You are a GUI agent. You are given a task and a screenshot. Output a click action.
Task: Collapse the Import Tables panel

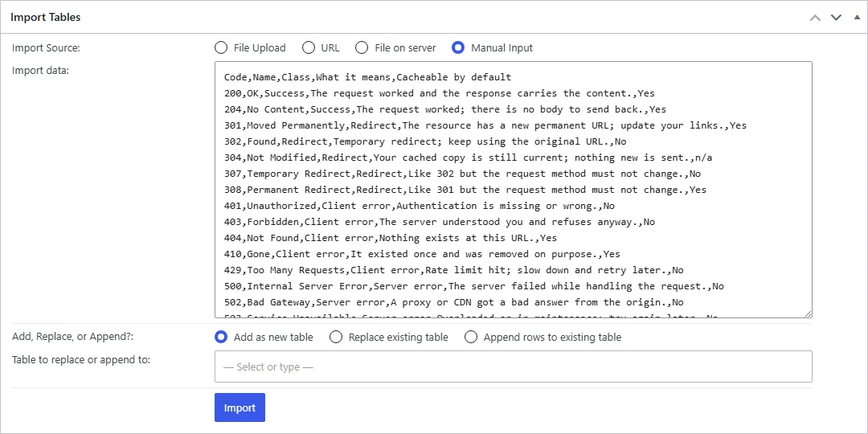coord(857,17)
